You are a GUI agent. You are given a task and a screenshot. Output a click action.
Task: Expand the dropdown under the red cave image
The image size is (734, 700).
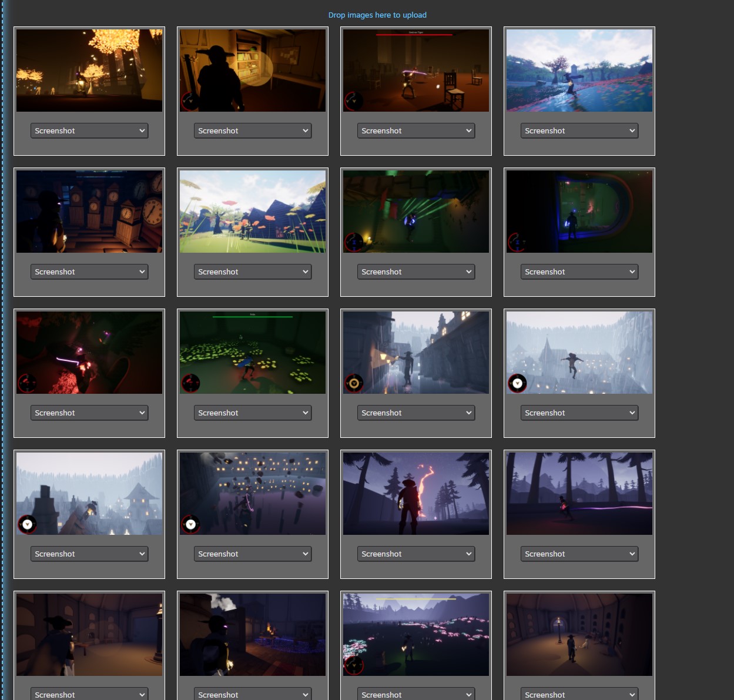pyautogui.click(x=89, y=413)
